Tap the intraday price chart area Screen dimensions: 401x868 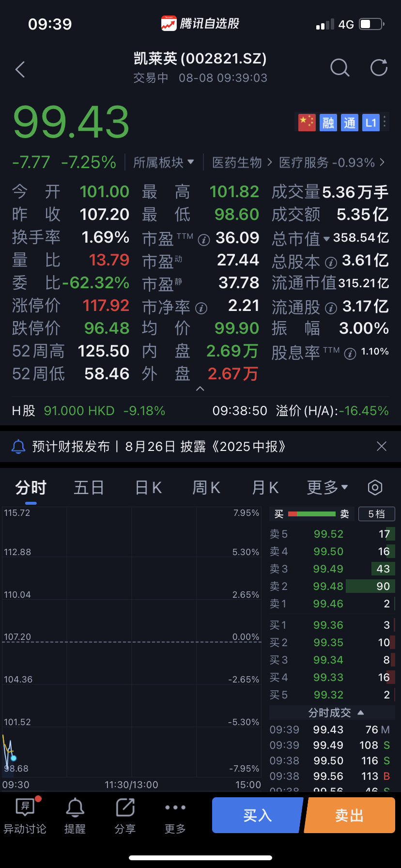tap(132, 642)
